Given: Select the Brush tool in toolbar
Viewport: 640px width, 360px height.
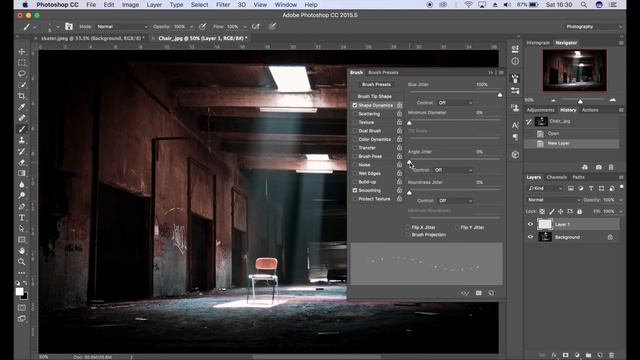Looking at the screenshot, I should click(x=22, y=129).
